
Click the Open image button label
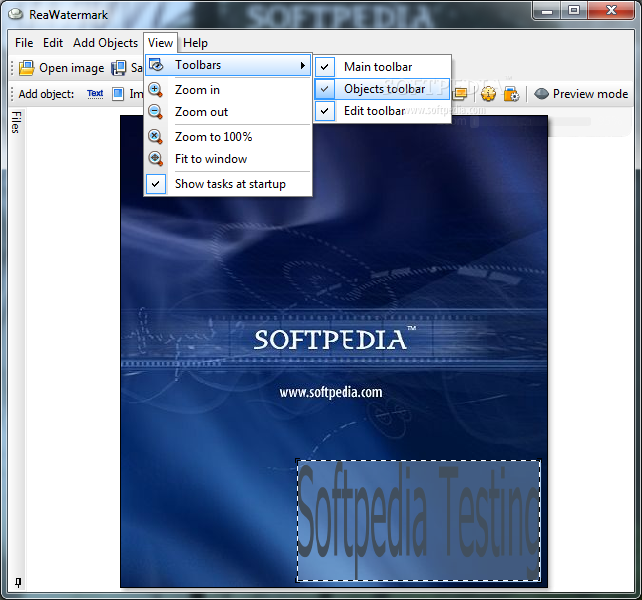pos(72,68)
